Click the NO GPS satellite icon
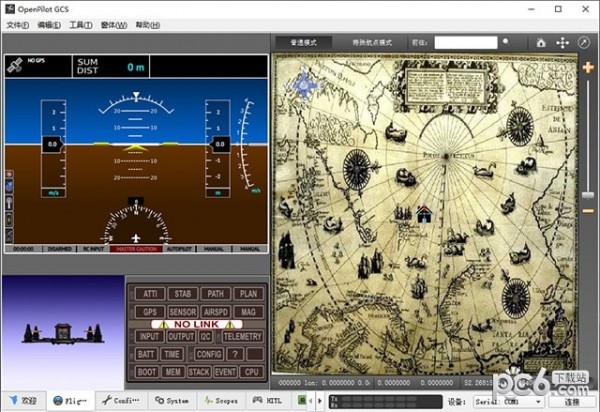 [x=15, y=66]
